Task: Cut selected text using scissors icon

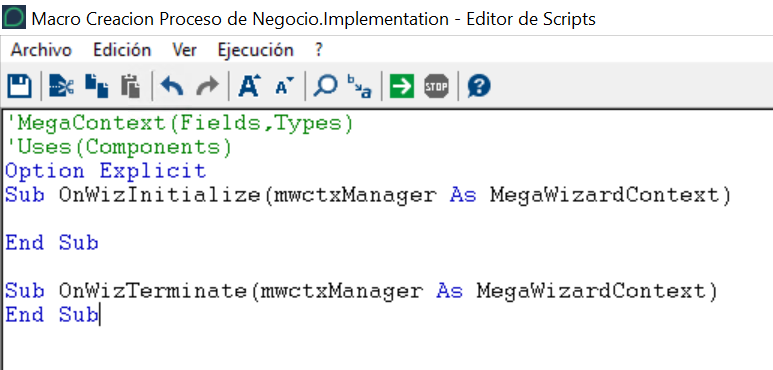Action: click(62, 87)
